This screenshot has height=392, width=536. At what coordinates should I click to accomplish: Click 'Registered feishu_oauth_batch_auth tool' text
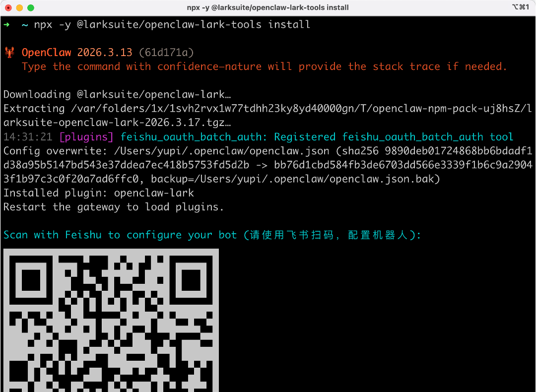tap(394, 137)
